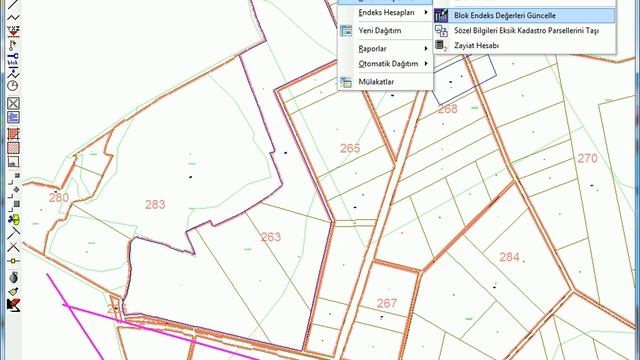Image resolution: width=640 pixels, height=360 pixels.
Task: Select the polyline drawing tool
Action: [x=13, y=18]
